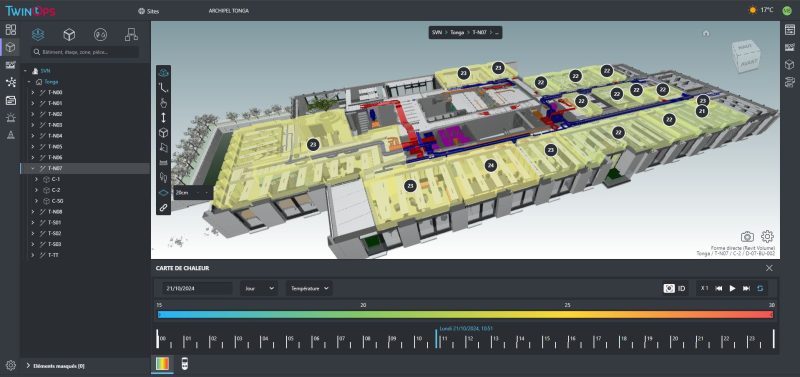Screen dimensions: 800x377
Task: Click the link tool in viewer toolbar
Action: [x=163, y=208]
